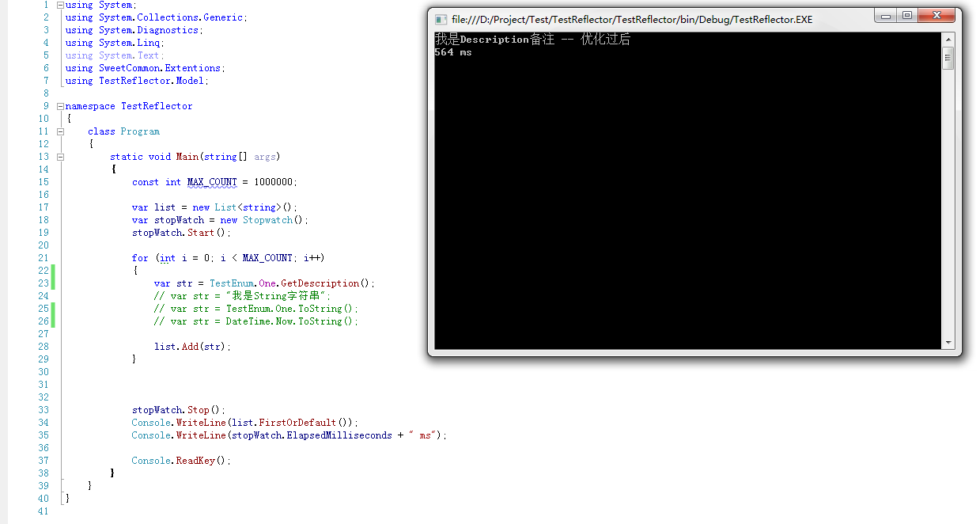This screenshot has height=524, width=980.
Task: Click the 'args' parameter in Main
Action: (x=265, y=157)
